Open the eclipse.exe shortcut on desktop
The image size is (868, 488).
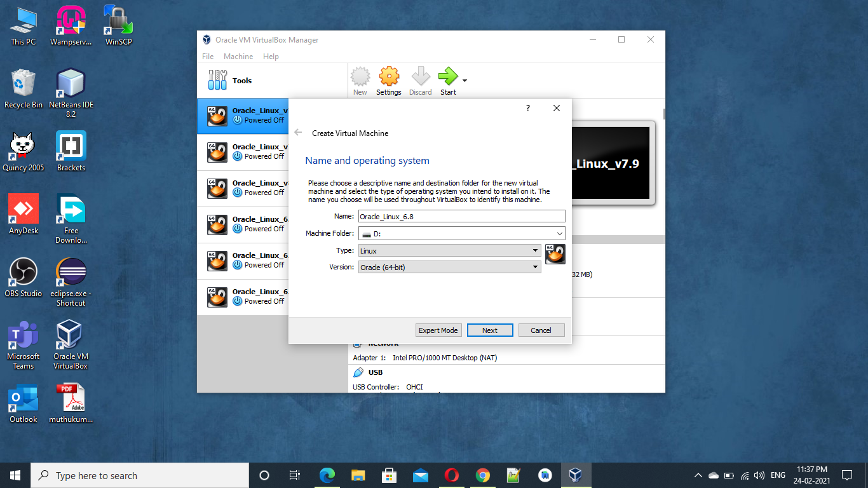pos(71,282)
